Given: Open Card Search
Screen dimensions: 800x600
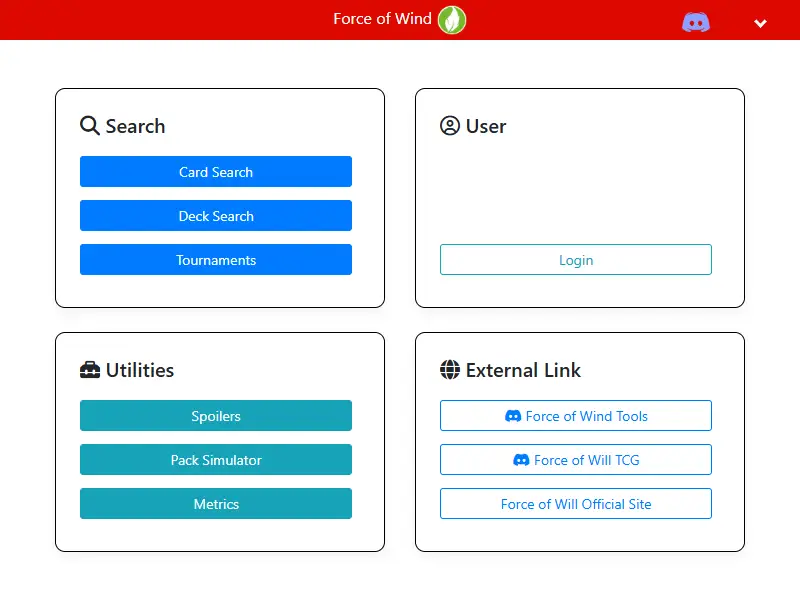Looking at the screenshot, I should [216, 171].
